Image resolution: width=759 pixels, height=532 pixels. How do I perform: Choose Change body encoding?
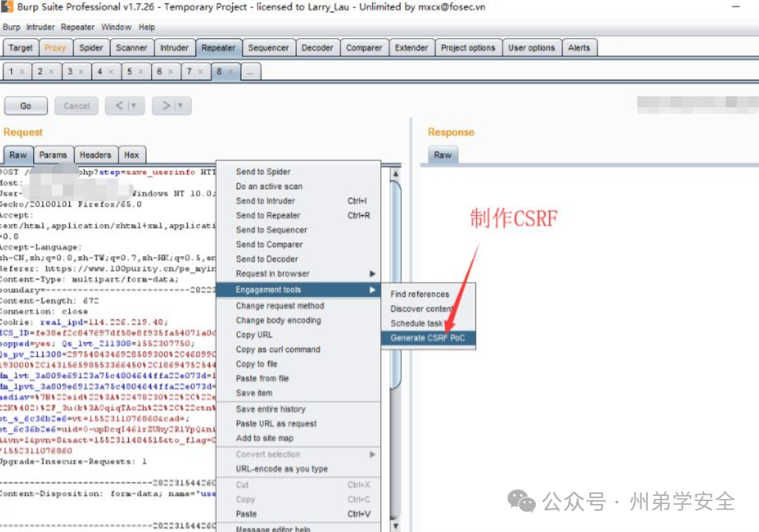298,321
